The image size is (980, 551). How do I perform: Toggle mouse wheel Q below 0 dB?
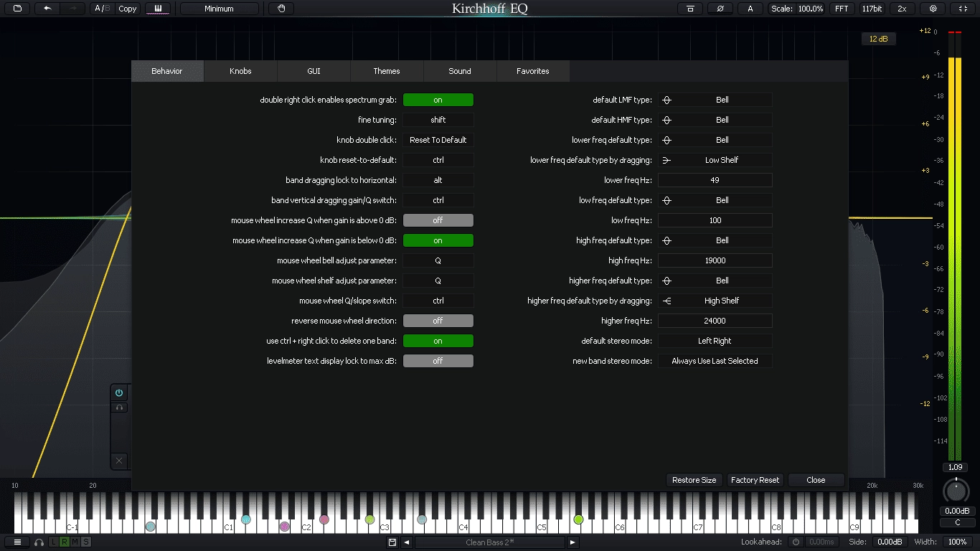click(438, 240)
